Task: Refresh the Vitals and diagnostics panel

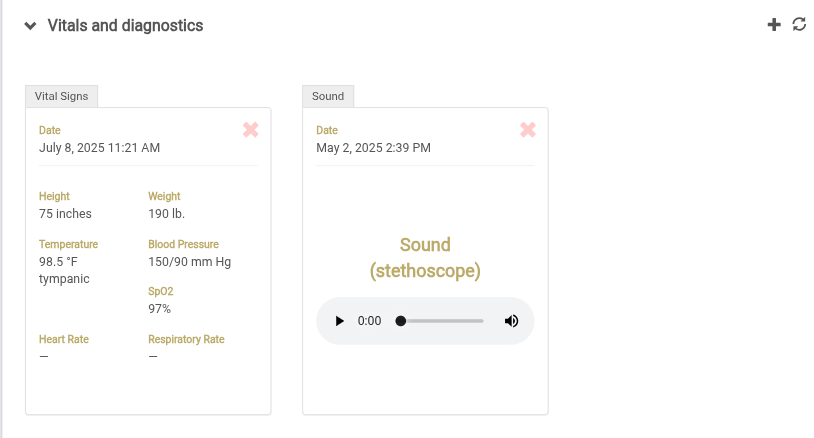Action: click(799, 25)
